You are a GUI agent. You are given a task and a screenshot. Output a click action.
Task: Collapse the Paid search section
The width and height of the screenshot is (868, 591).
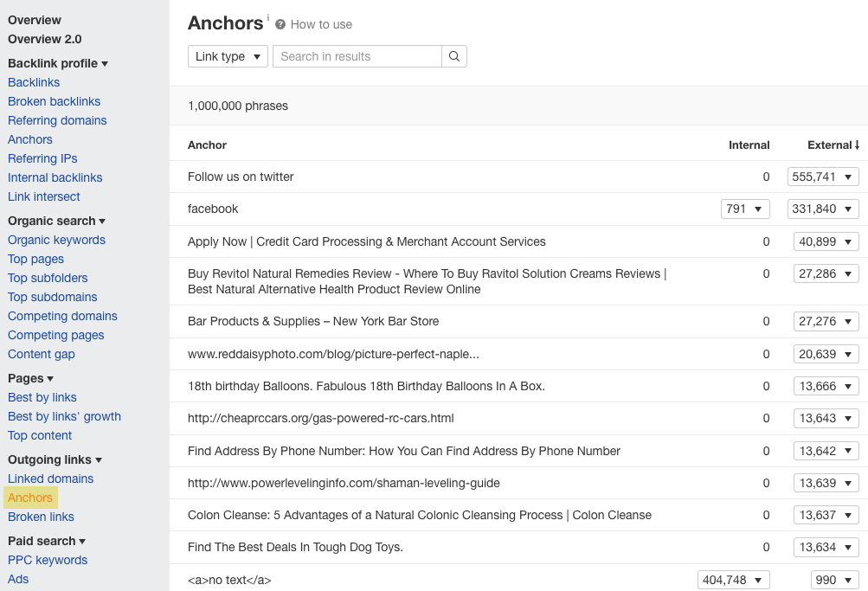pos(82,541)
